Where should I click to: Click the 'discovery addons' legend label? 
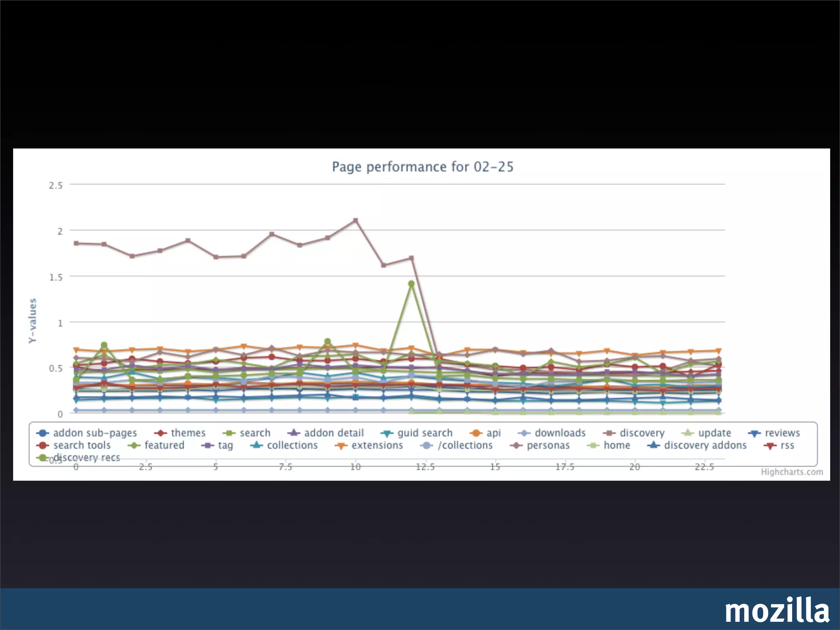point(705,445)
